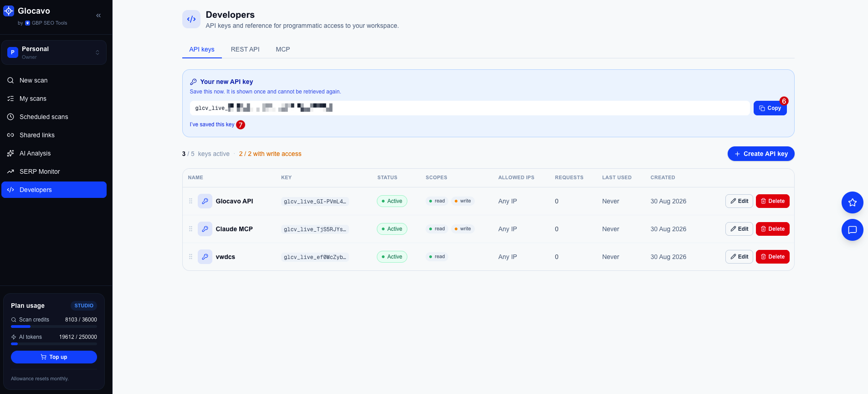Edit the Glocavo API key
The image size is (868, 394).
coord(739,201)
